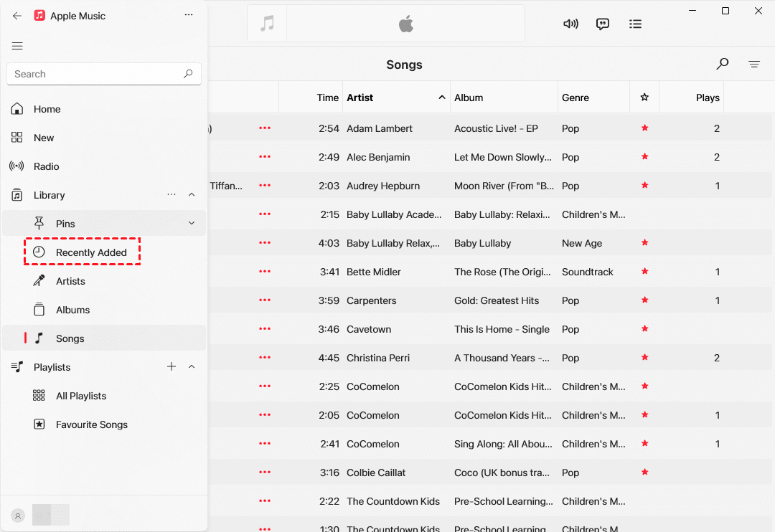Open more options for Carpenters song
The image size is (775, 532).
click(x=265, y=300)
